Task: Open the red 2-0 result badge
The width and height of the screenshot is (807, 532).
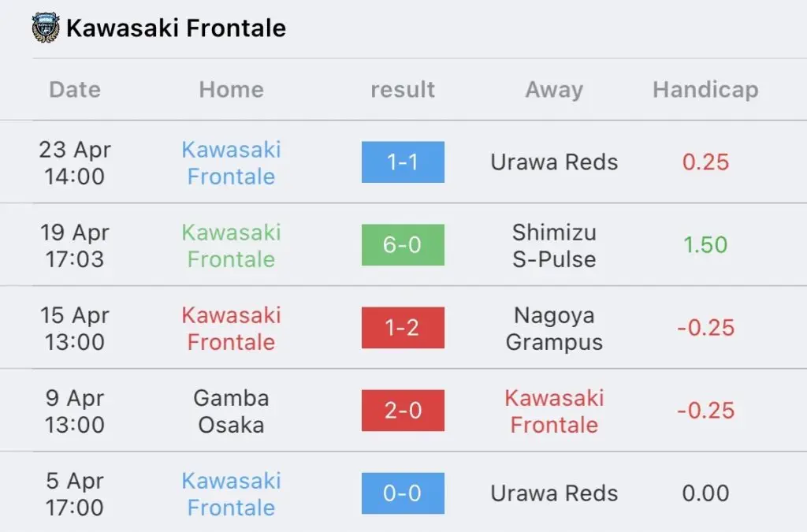Action: pos(403,411)
